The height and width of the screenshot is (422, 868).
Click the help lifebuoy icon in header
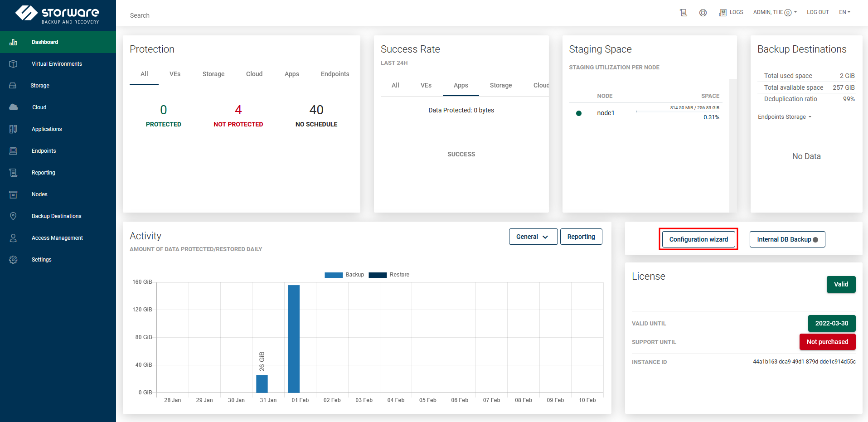tap(703, 13)
